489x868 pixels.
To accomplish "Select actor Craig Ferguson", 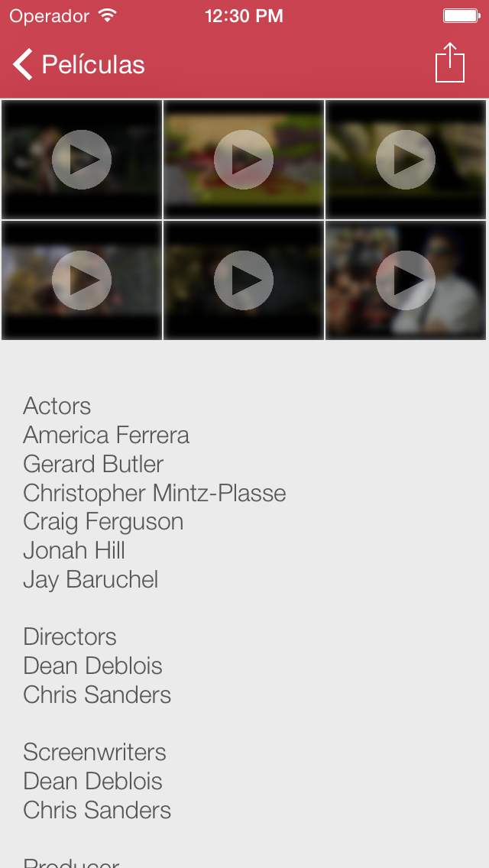I will point(103,522).
